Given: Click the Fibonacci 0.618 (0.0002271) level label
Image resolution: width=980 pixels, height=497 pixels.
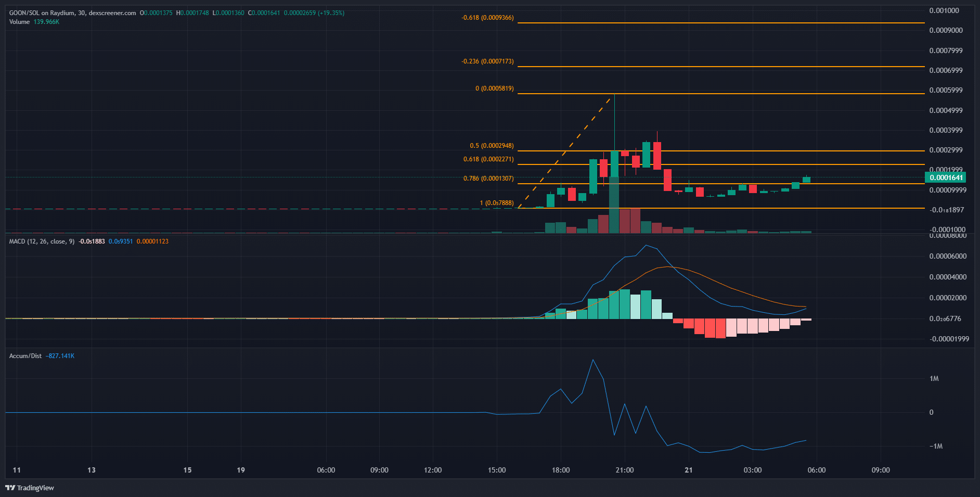Looking at the screenshot, I should point(488,159).
